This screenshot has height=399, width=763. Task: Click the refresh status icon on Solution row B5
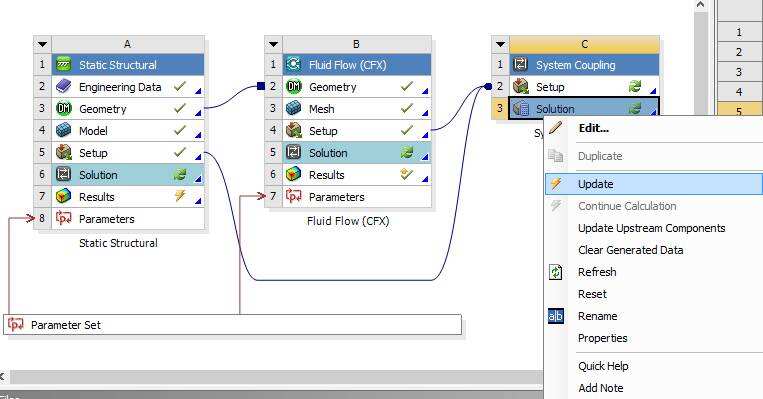pos(407,152)
